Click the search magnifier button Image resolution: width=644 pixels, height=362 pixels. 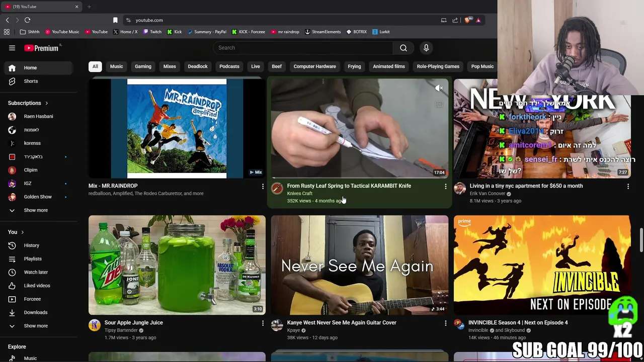[404, 48]
